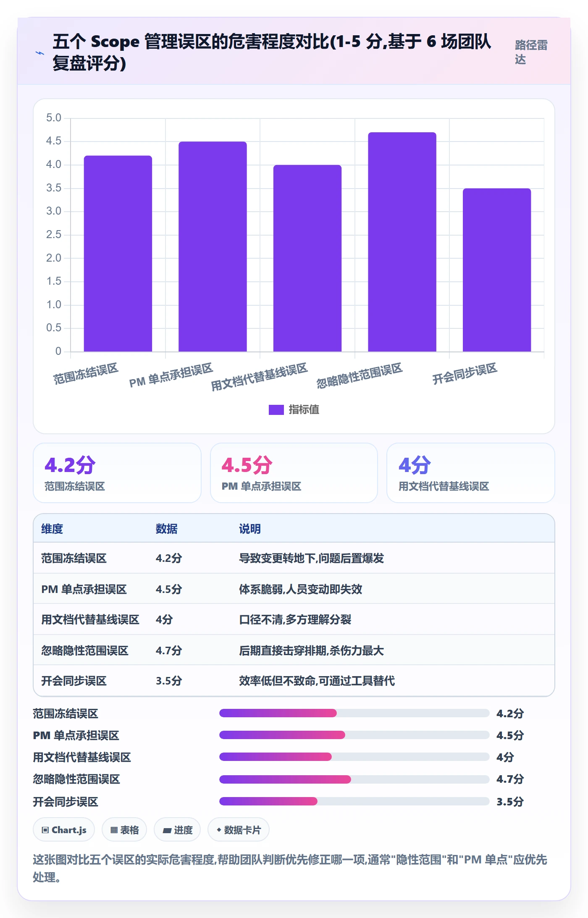The width and height of the screenshot is (588, 918).
Task: Click the 忽略隐性范围误区 progress bar
Action: point(354,779)
